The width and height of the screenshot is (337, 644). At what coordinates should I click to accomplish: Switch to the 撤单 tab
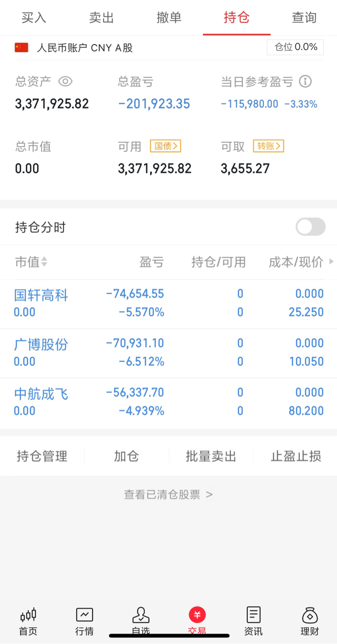[x=169, y=18]
